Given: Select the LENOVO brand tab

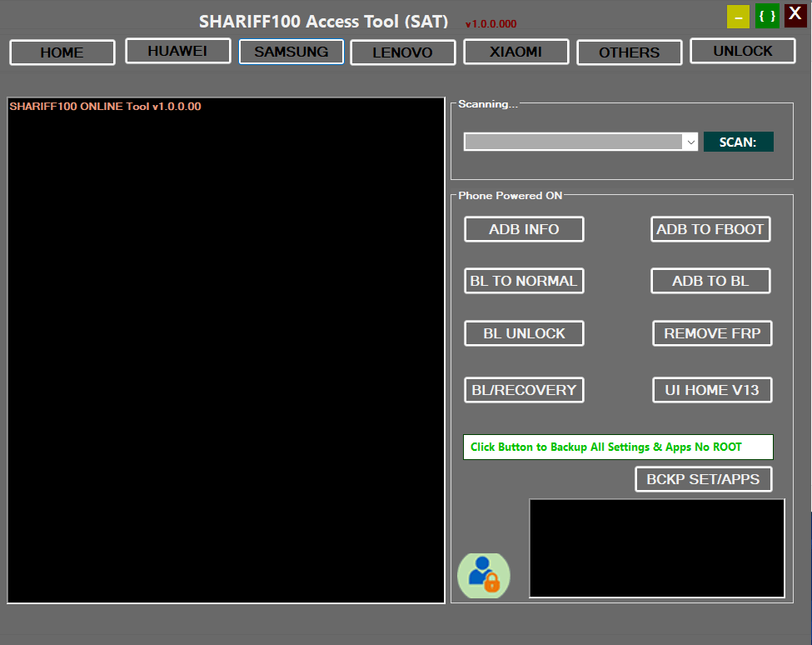Looking at the screenshot, I should (402, 51).
